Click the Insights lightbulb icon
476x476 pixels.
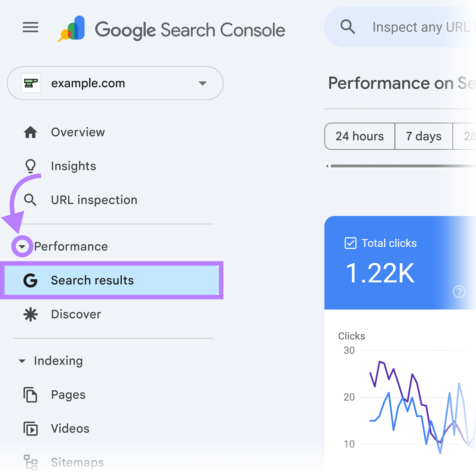[30, 166]
